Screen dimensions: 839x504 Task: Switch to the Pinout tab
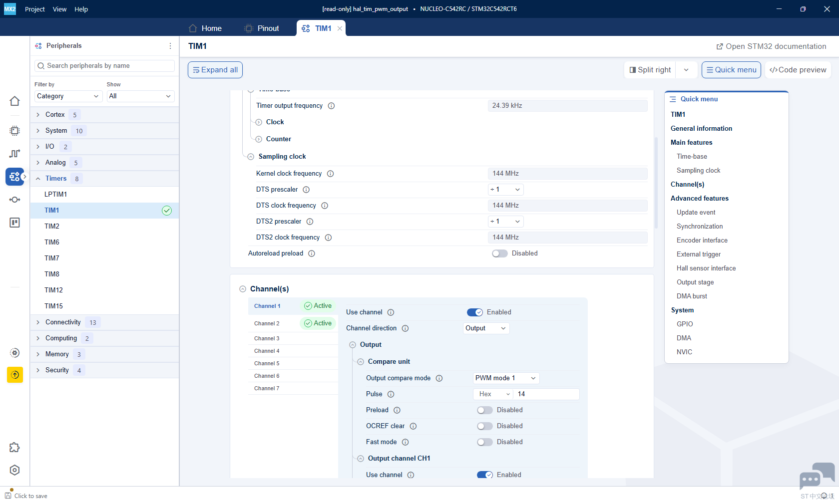tap(262, 28)
